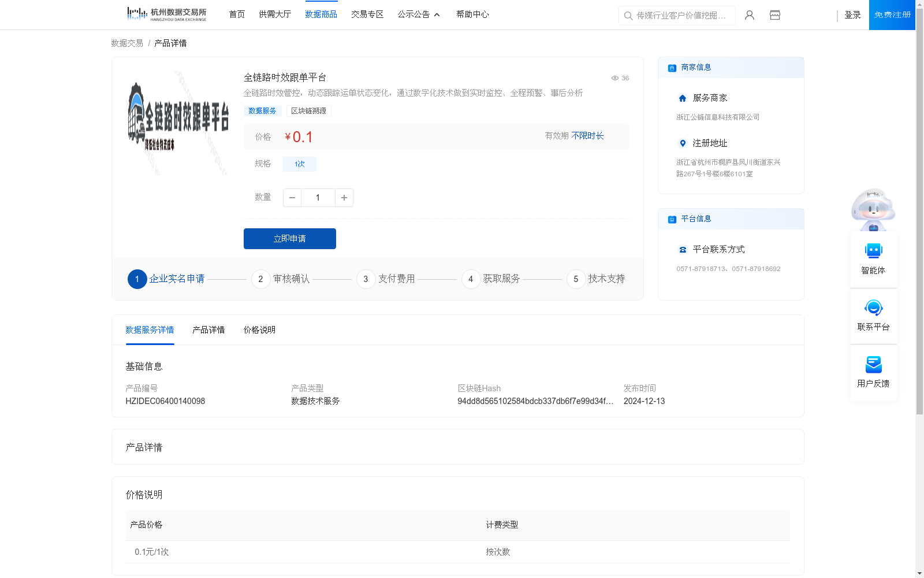Click the 商家信息 panel header icon
This screenshot has height=578, width=924.
point(672,68)
